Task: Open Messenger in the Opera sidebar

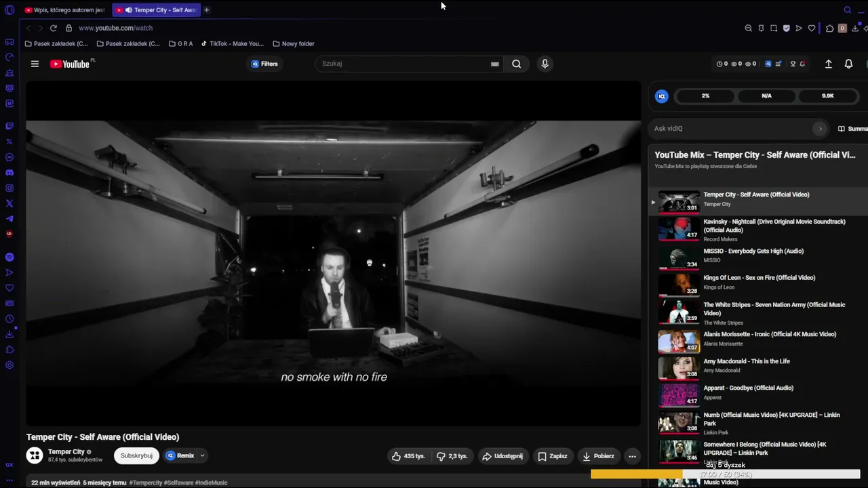Action: (x=9, y=157)
